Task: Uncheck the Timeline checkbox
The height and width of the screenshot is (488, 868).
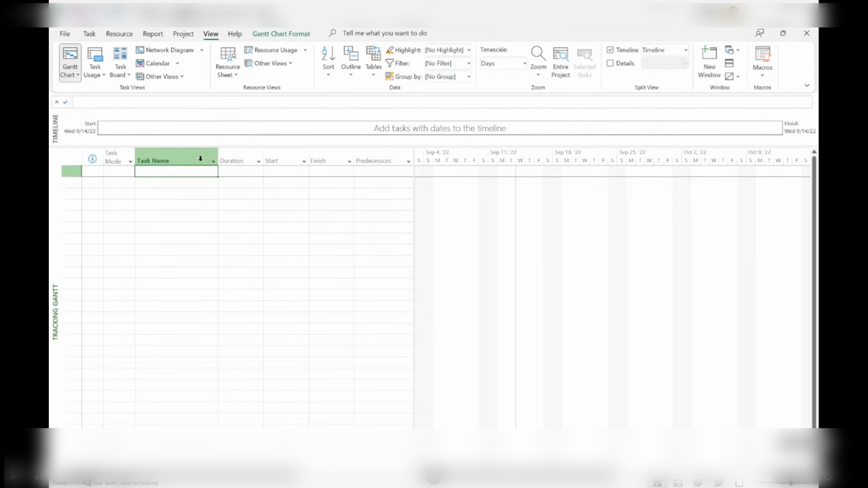Action: tap(610, 50)
